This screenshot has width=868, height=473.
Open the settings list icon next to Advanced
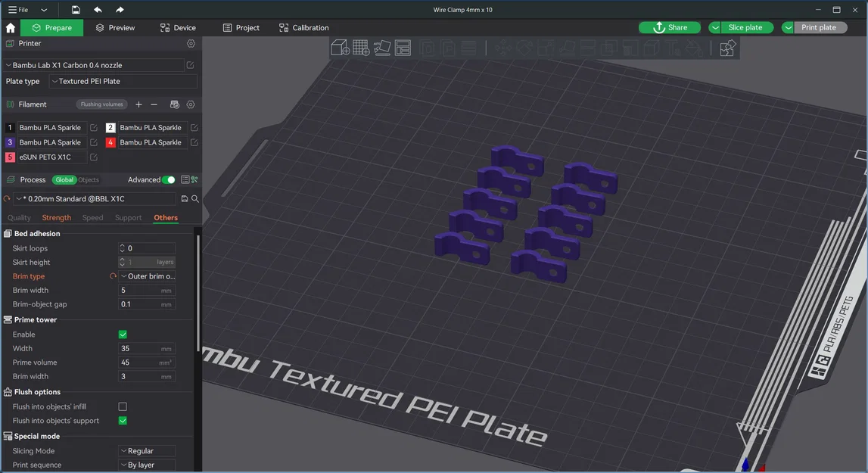point(185,179)
